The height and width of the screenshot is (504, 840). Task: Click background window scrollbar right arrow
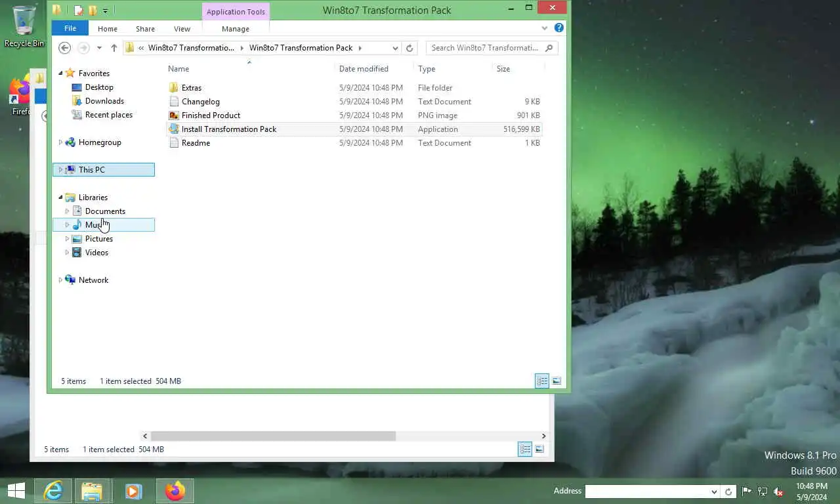543,436
